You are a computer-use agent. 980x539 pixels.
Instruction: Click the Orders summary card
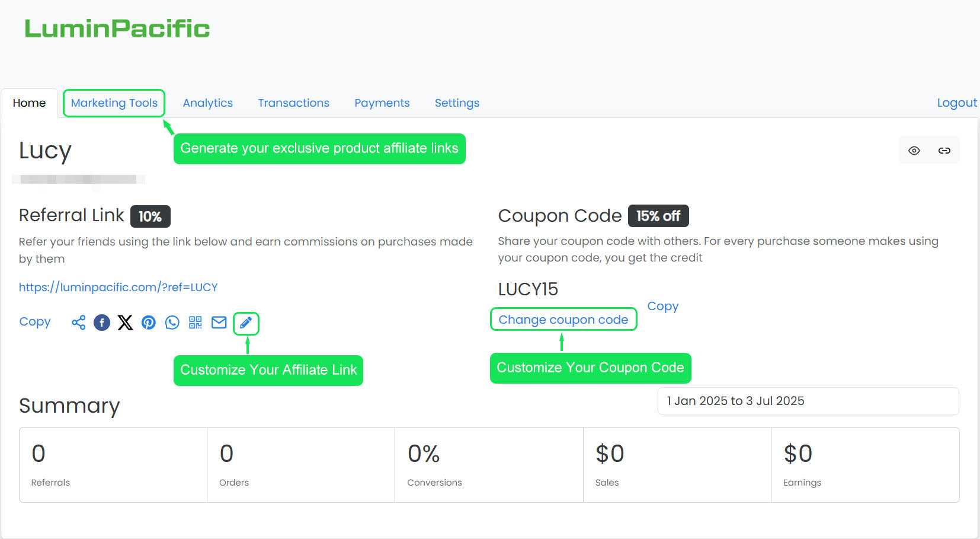point(301,465)
